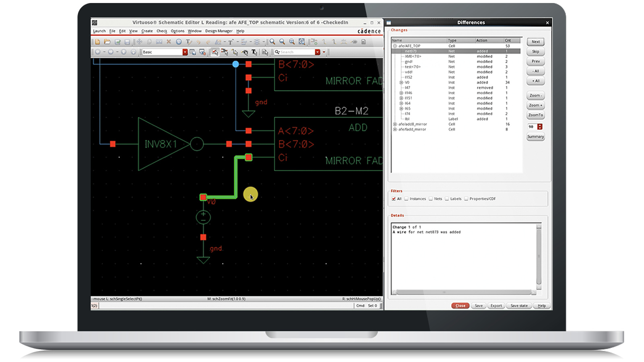This screenshot has width=644, height=362.
Task: Open the Search field dropdown arrow
Action: click(x=318, y=52)
